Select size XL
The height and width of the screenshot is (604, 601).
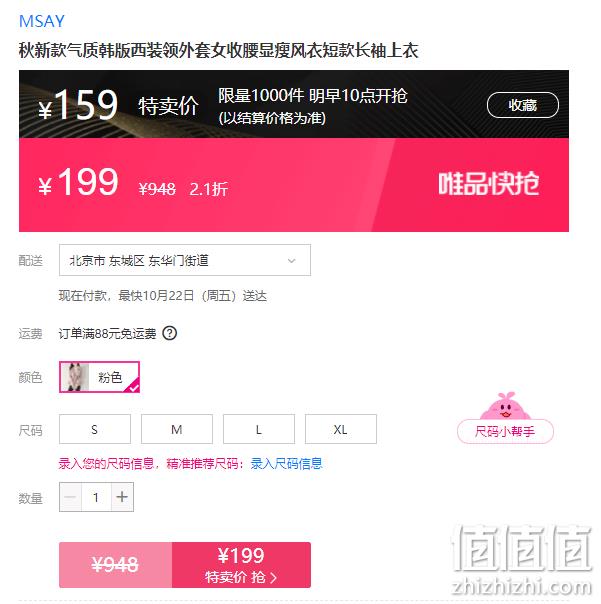pos(341,429)
